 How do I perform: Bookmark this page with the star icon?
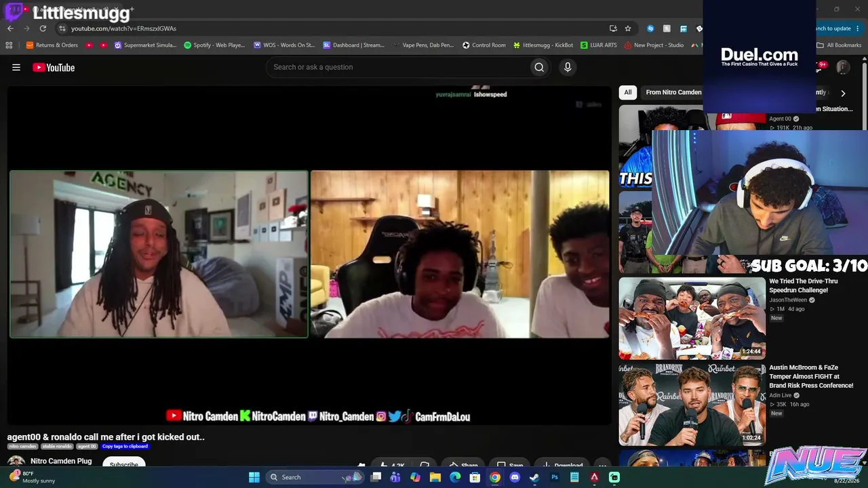click(628, 28)
